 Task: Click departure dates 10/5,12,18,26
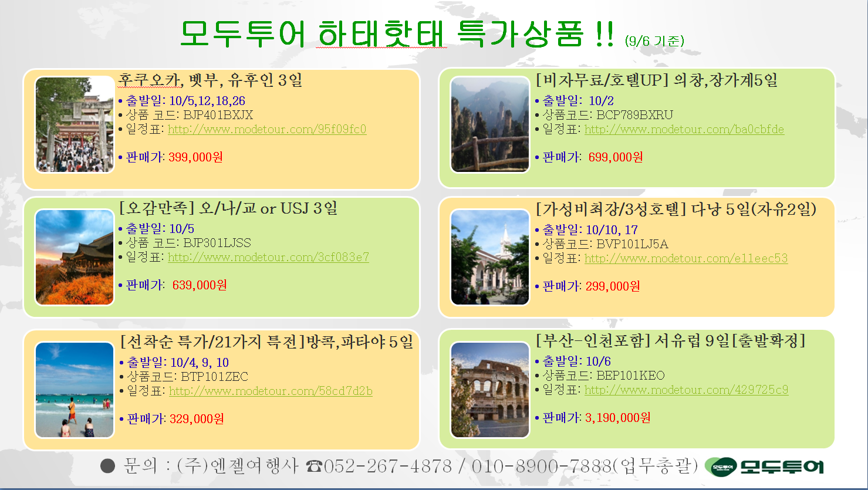(207, 101)
